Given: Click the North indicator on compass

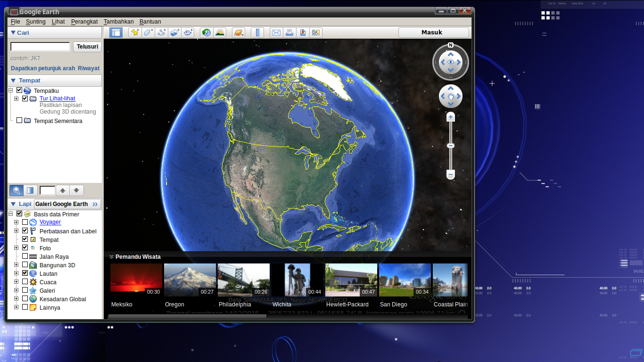Looking at the screenshot, I should [x=451, y=45].
